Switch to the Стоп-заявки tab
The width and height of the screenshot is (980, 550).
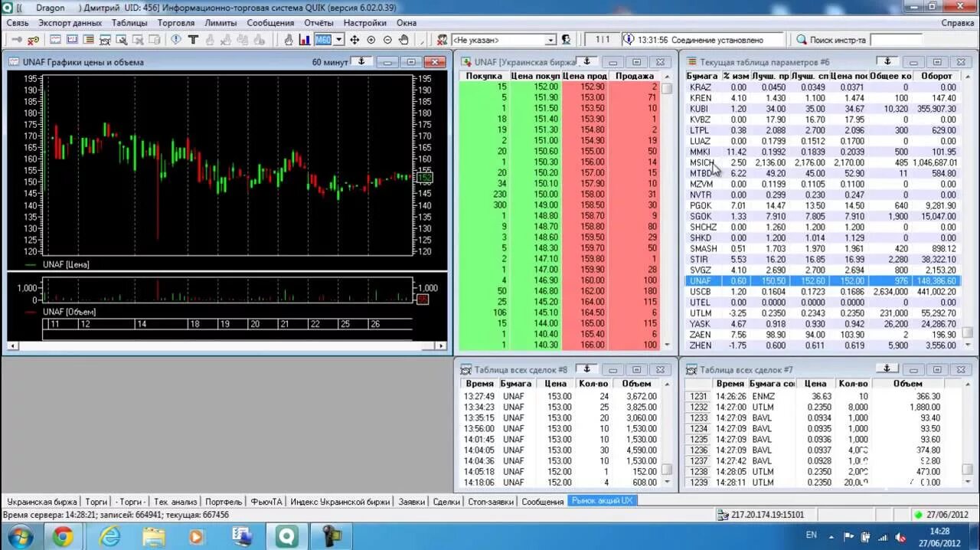[491, 502]
